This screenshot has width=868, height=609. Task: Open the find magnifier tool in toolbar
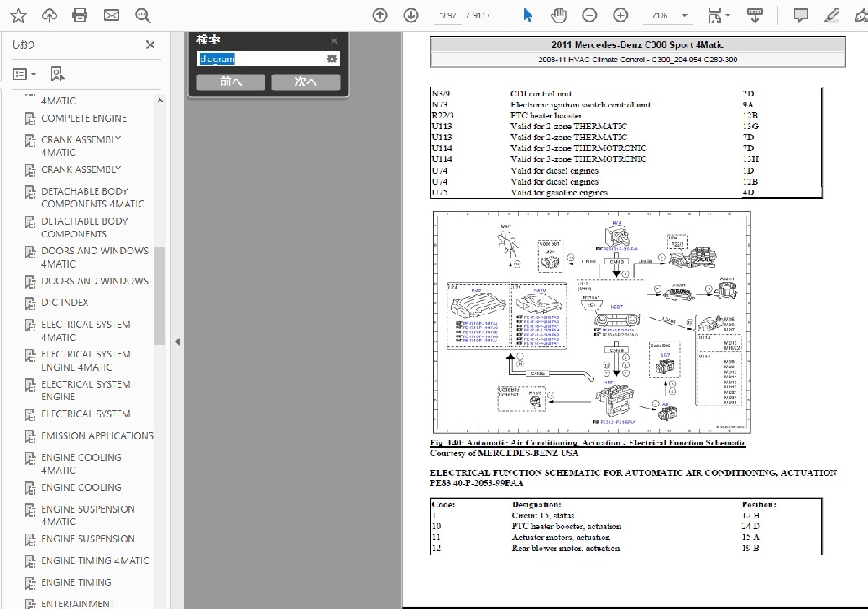(x=143, y=15)
